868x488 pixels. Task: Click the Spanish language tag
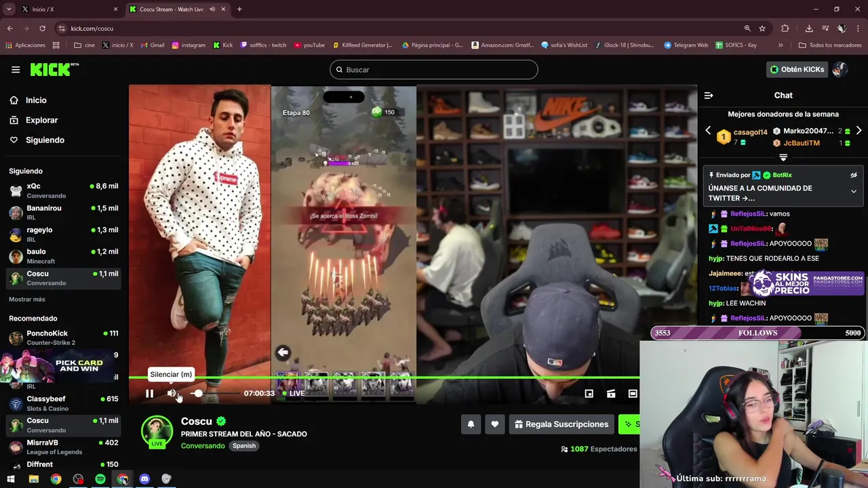244,446
